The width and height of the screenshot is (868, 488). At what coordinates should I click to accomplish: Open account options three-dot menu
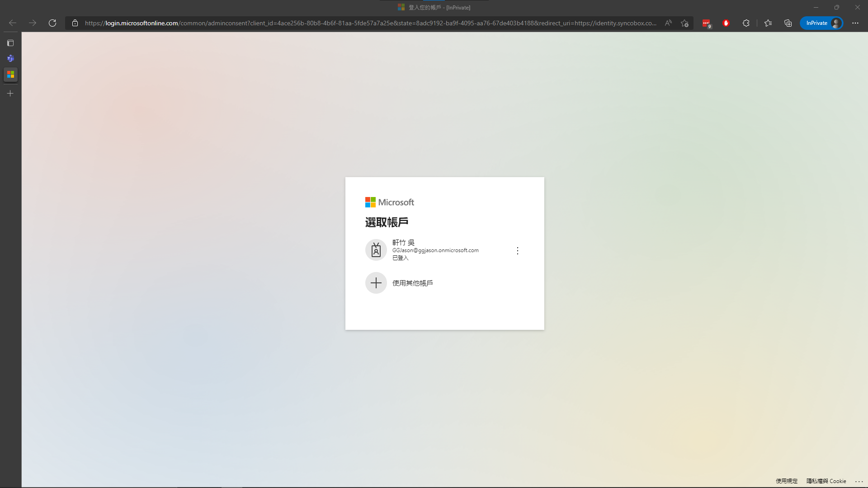(x=518, y=251)
